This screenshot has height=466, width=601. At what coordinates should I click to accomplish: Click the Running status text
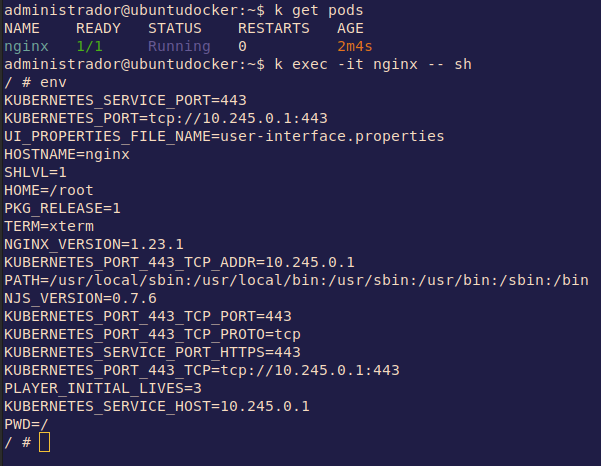tap(179, 46)
